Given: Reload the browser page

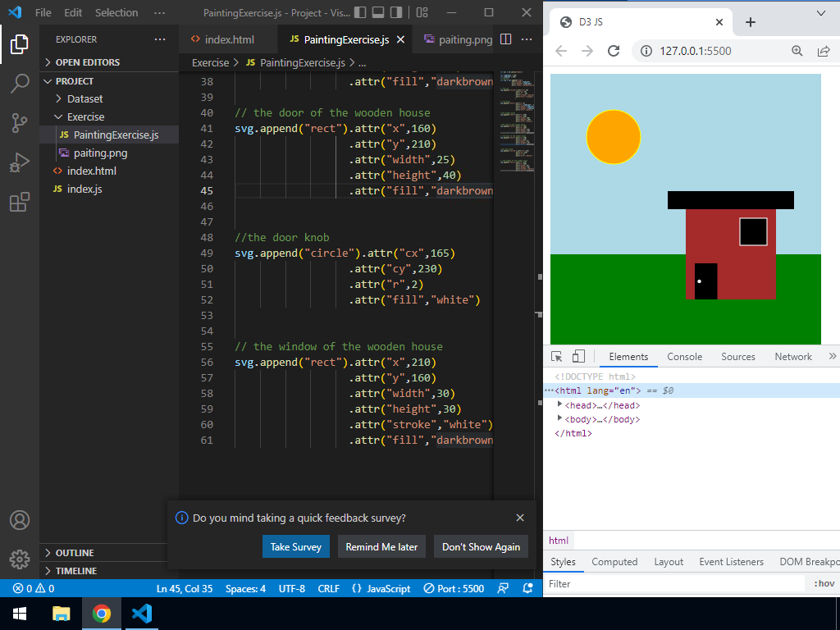Looking at the screenshot, I should point(614,51).
